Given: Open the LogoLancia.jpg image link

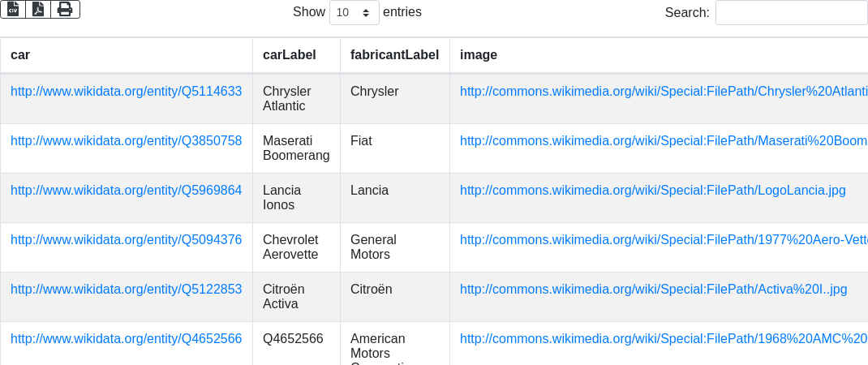Looking at the screenshot, I should [x=652, y=191].
